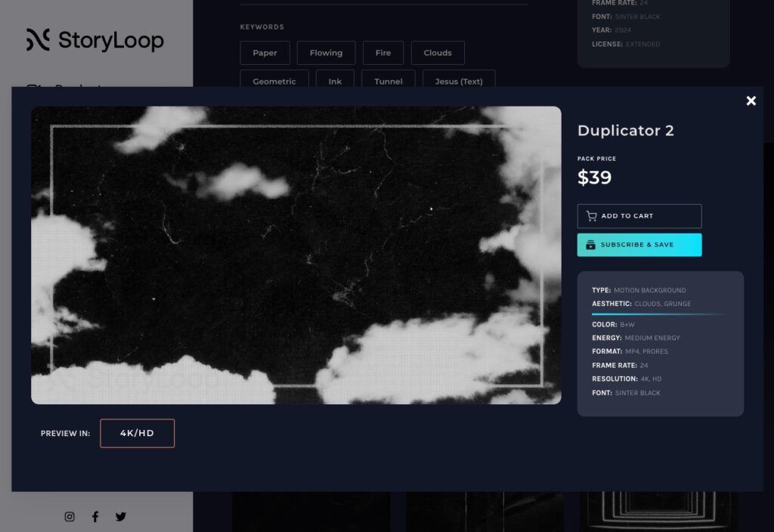Click the Grunge aesthetic link
Image resolution: width=774 pixels, height=532 pixels.
677,304
